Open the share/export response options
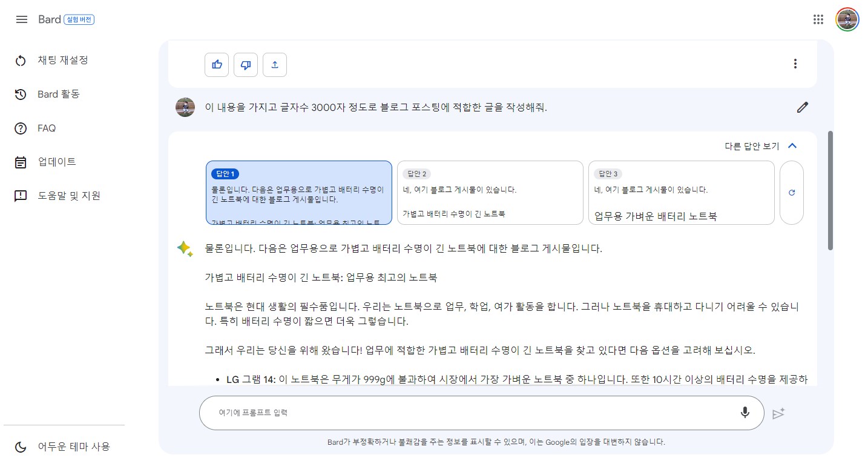The image size is (868, 469). [x=274, y=64]
